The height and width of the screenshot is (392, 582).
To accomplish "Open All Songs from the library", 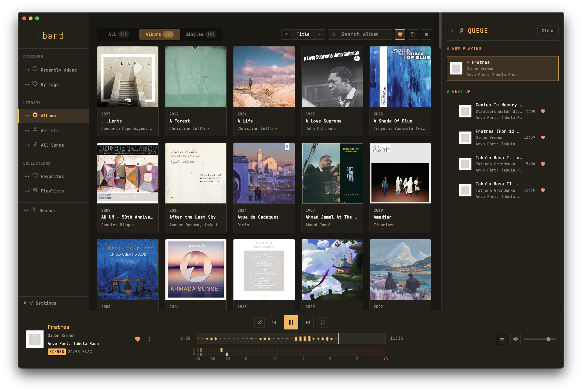I will click(x=52, y=145).
